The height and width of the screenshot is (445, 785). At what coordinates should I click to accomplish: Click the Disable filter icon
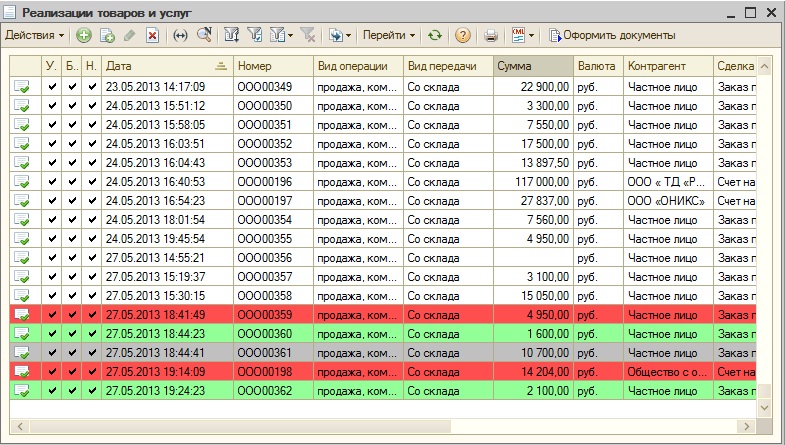tap(307, 35)
